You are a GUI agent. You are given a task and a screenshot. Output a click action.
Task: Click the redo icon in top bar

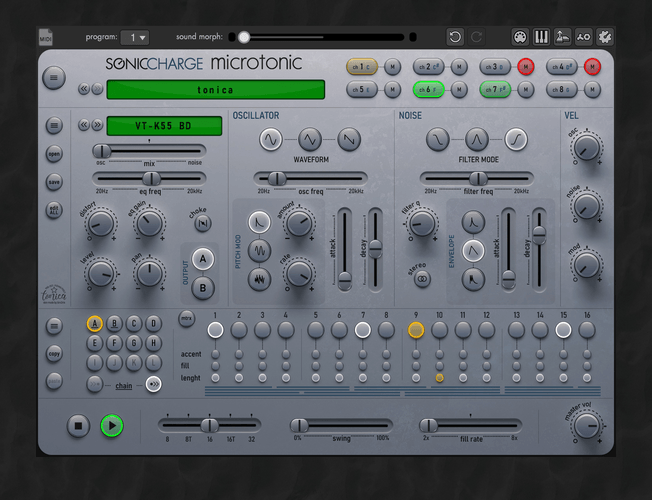tap(476, 37)
